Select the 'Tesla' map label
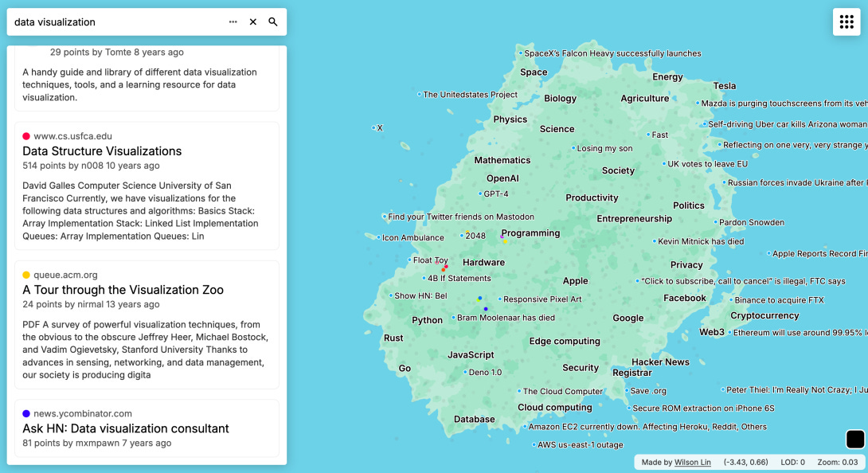 pos(725,86)
